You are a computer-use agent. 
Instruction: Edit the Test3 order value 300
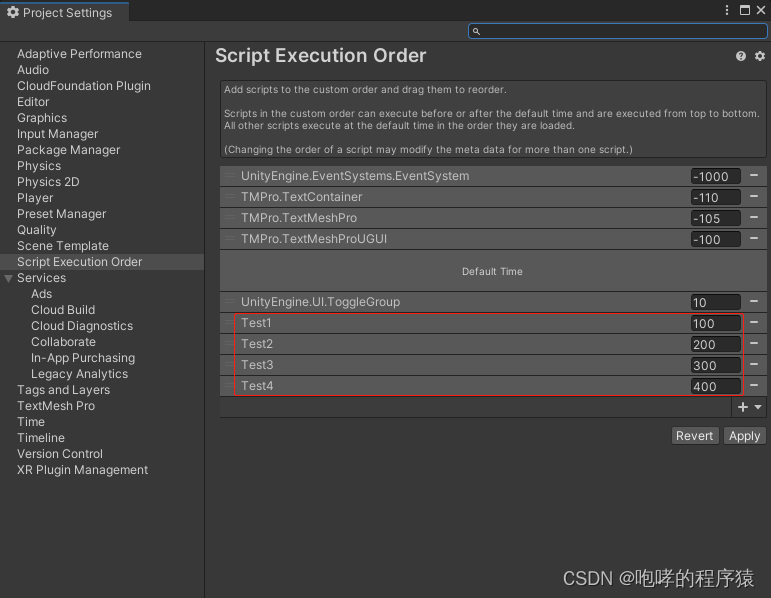pos(715,365)
